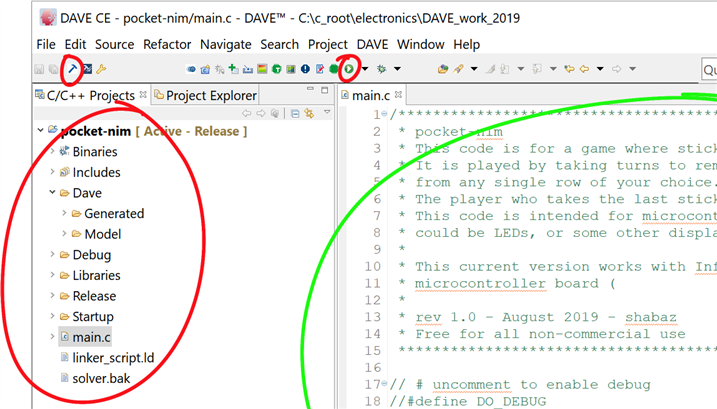
Task: Open the Search menu
Action: pyautogui.click(x=279, y=44)
